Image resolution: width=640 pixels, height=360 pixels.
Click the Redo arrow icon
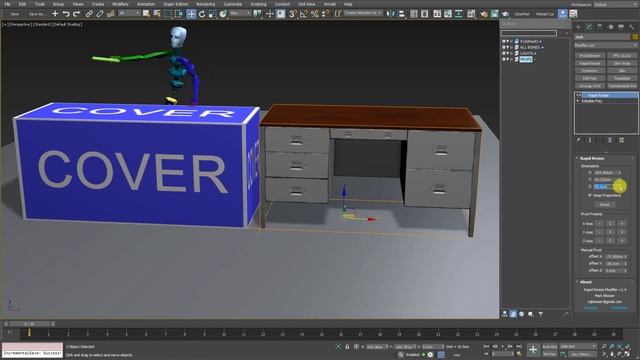76,14
